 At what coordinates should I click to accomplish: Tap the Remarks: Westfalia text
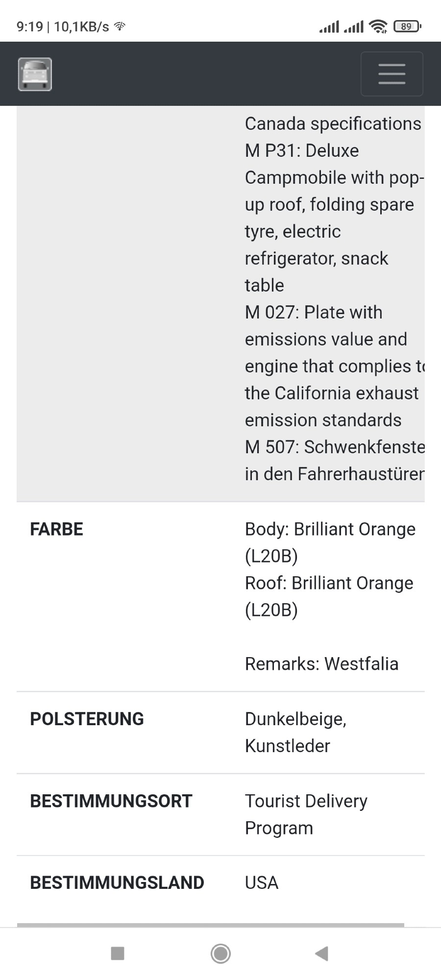coord(321,664)
